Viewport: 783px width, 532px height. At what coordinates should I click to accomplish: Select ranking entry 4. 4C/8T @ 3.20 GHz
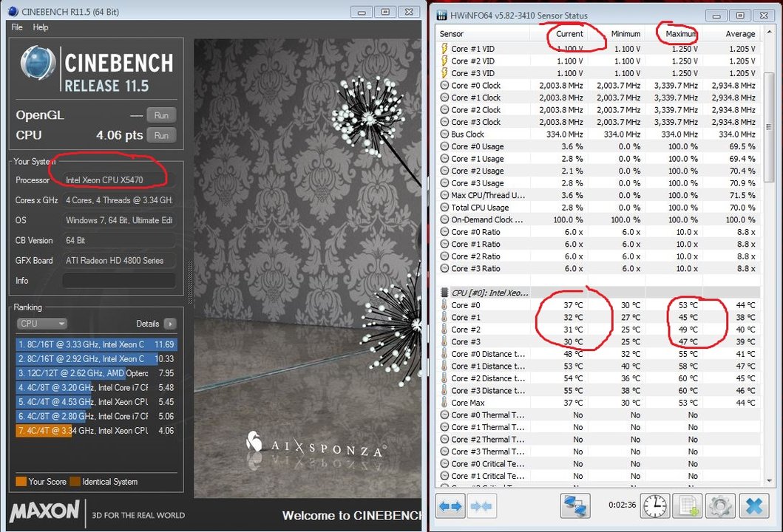(96, 387)
